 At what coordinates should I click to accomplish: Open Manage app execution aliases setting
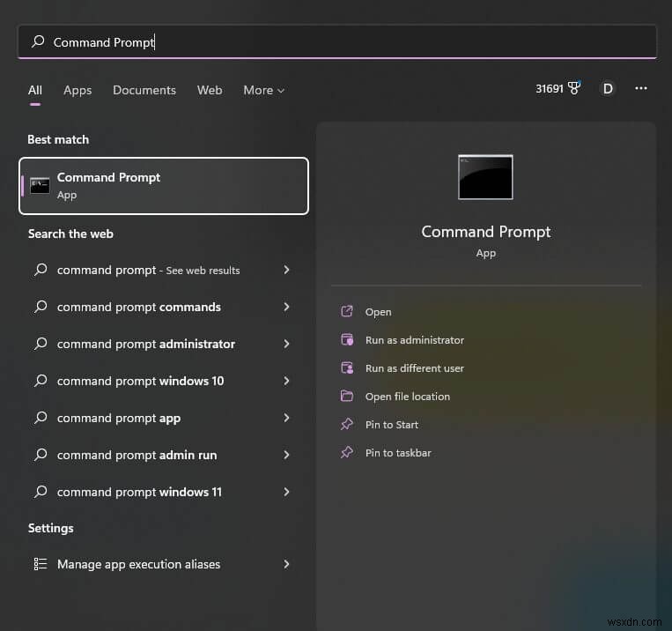(138, 564)
